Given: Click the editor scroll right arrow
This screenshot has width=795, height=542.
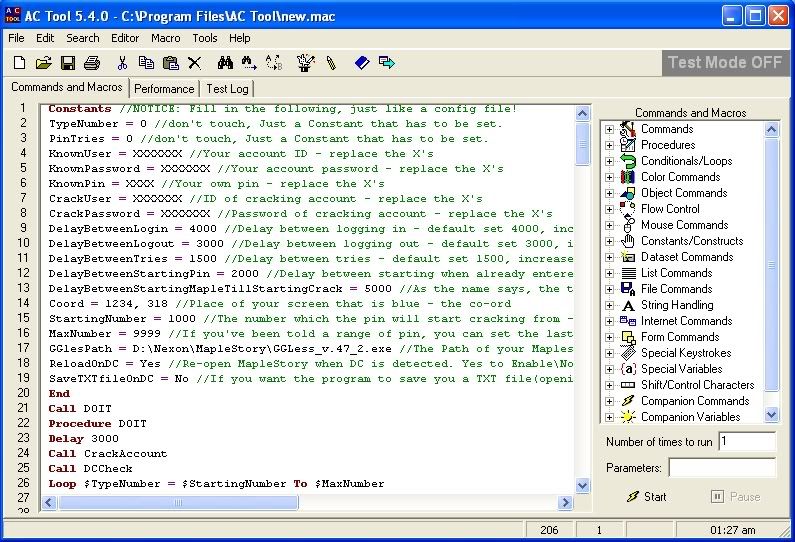Looking at the screenshot, I should 565,502.
